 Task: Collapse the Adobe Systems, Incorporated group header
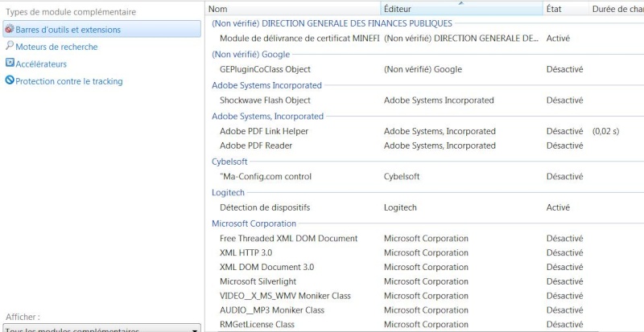coord(267,116)
